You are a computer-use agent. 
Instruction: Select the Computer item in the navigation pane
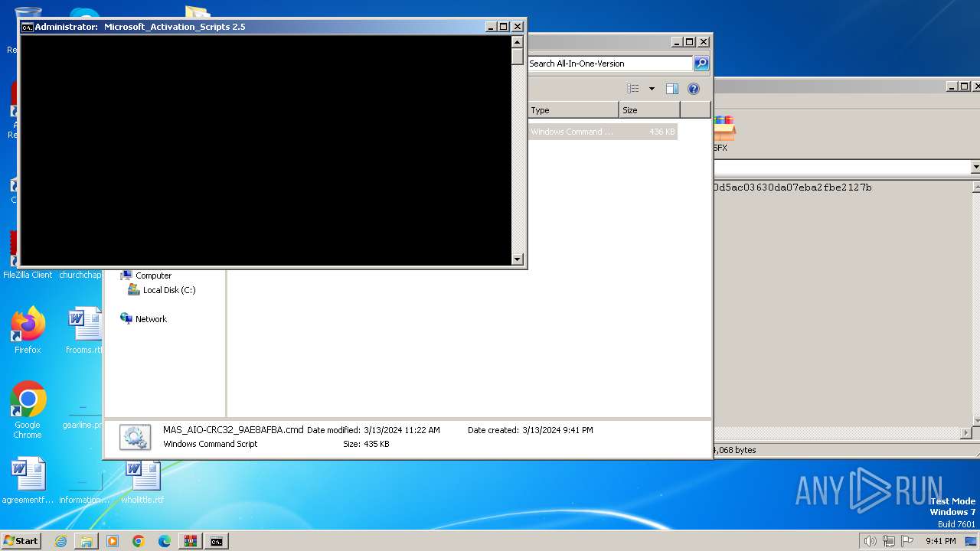(x=153, y=275)
